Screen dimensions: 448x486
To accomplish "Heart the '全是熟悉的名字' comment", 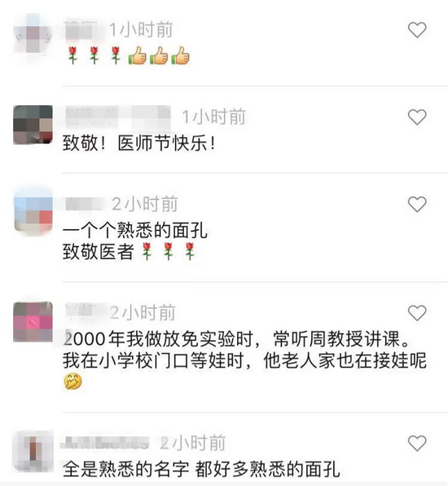I will coord(417,443).
